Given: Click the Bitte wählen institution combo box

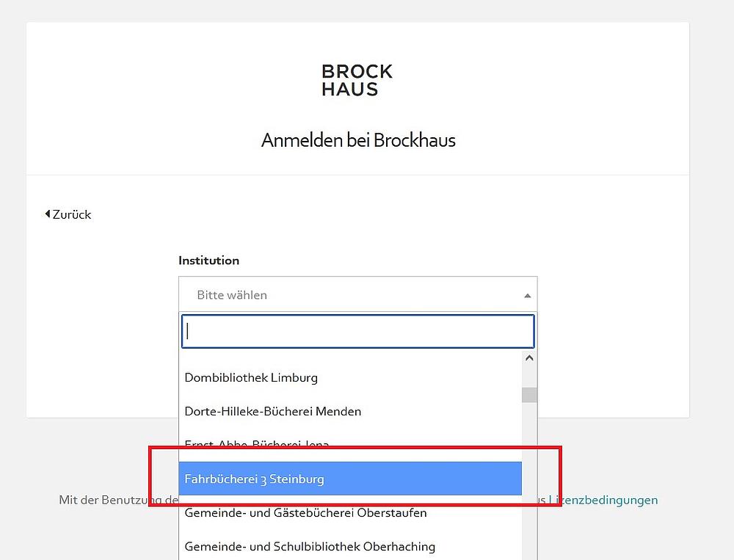Looking at the screenshot, I should point(357,294).
